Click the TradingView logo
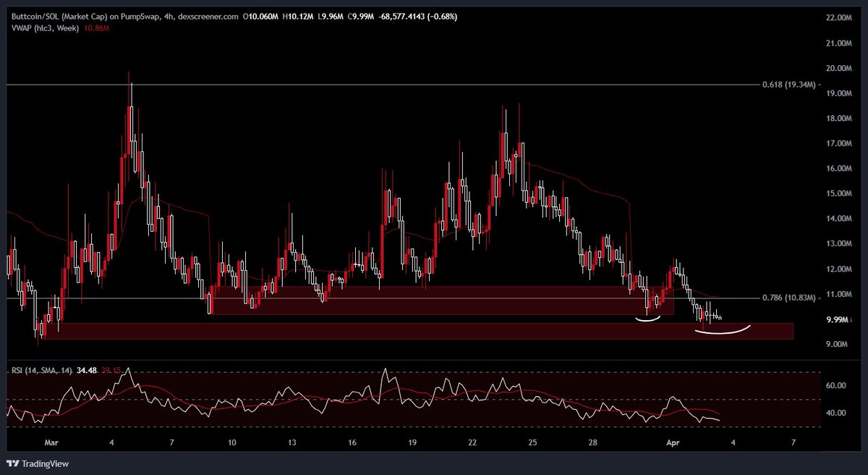Viewport: 868px width, 475px height. click(x=36, y=463)
